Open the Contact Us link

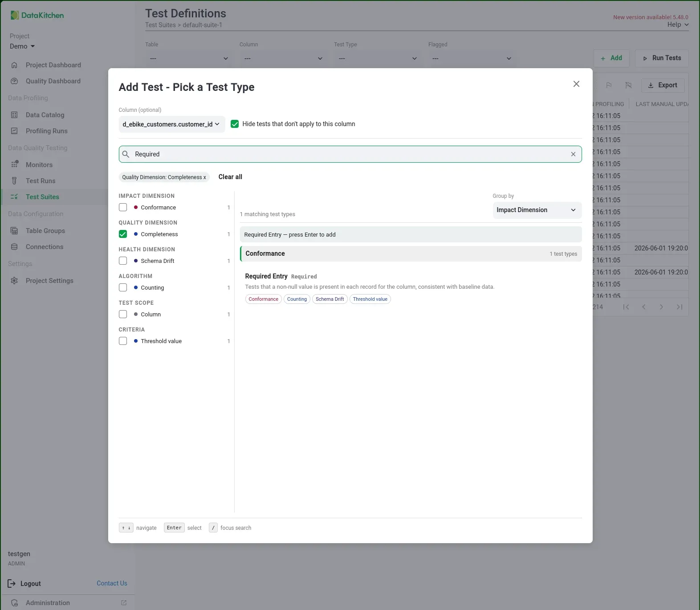tap(112, 583)
